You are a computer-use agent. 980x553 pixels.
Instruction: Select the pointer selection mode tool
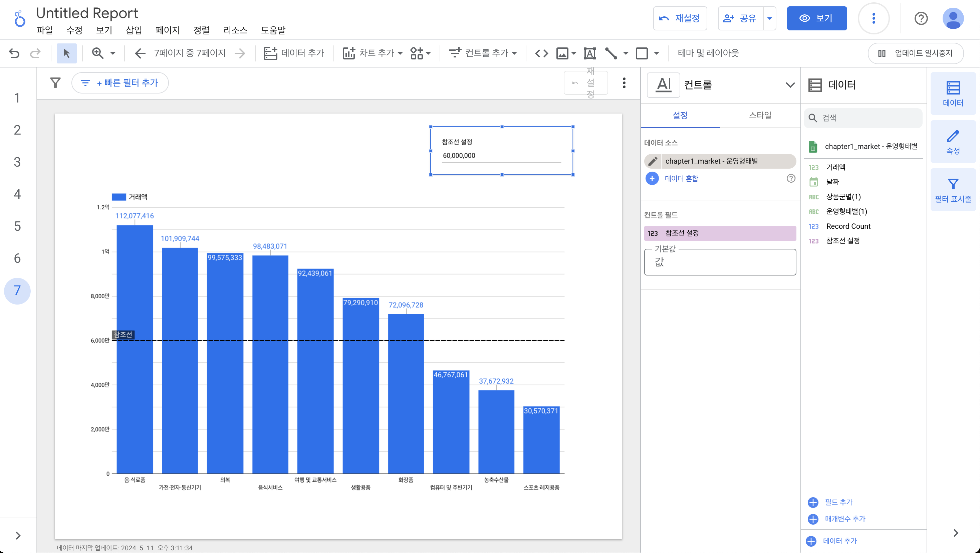66,53
